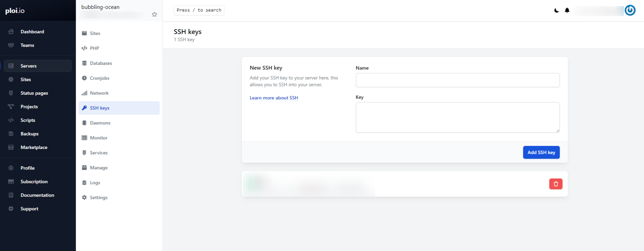Navigate to the Dashboard in the main sidebar

coord(32,32)
